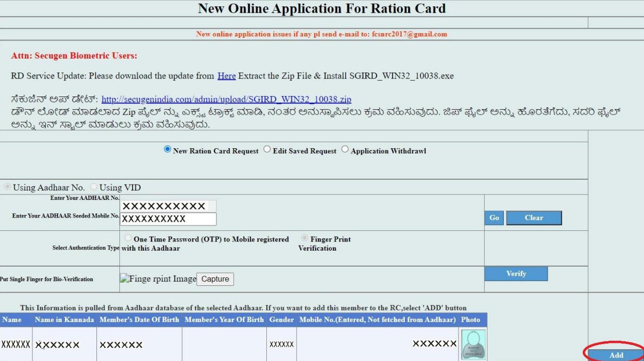Select the New Ration Card Request option

[168, 150]
